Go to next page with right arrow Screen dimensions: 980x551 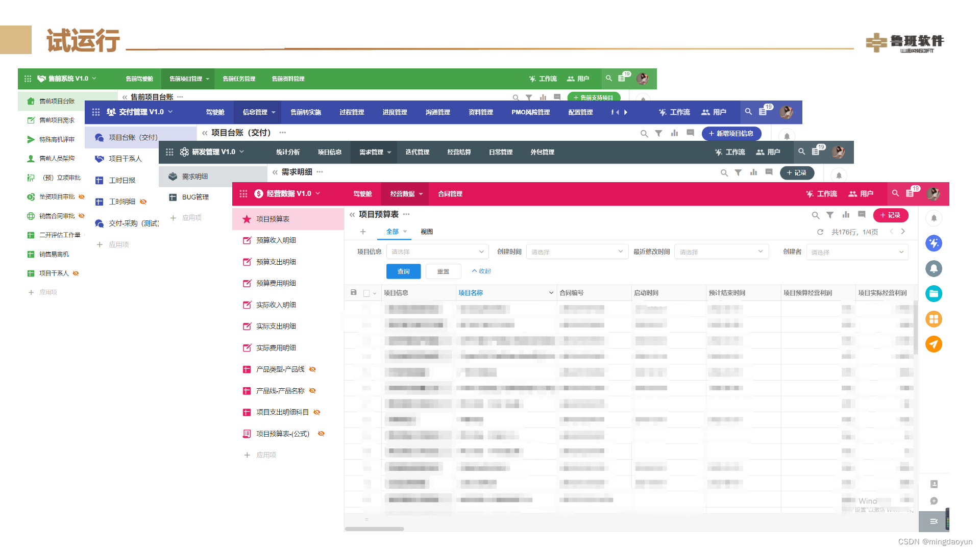[903, 232]
